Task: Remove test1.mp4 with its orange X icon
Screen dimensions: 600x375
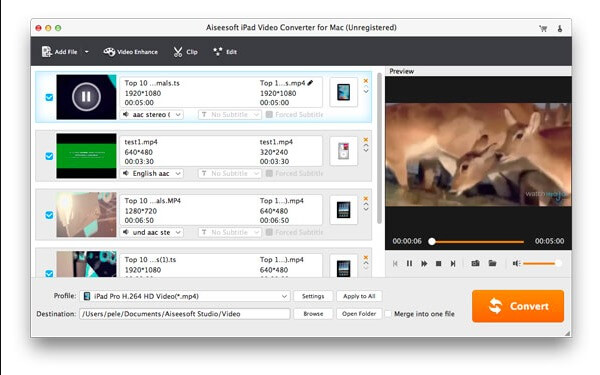Action: click(x=366, y=140)
